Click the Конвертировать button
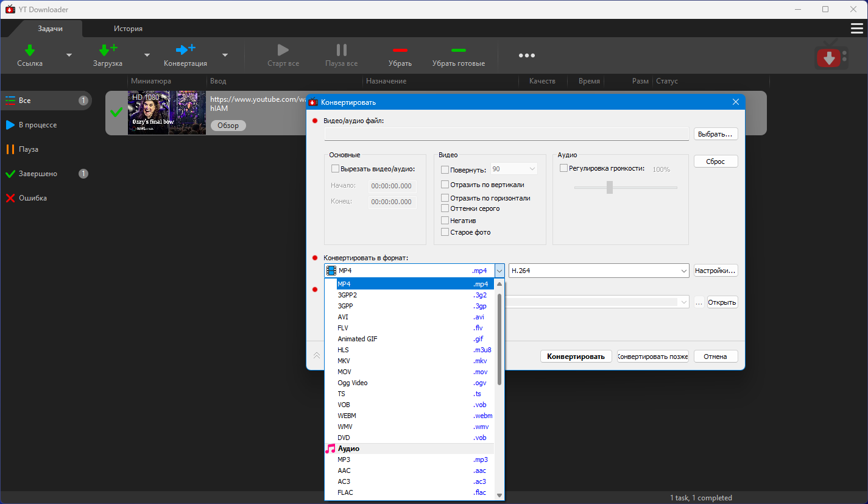868x504 pixels. (x=576, y=357)
